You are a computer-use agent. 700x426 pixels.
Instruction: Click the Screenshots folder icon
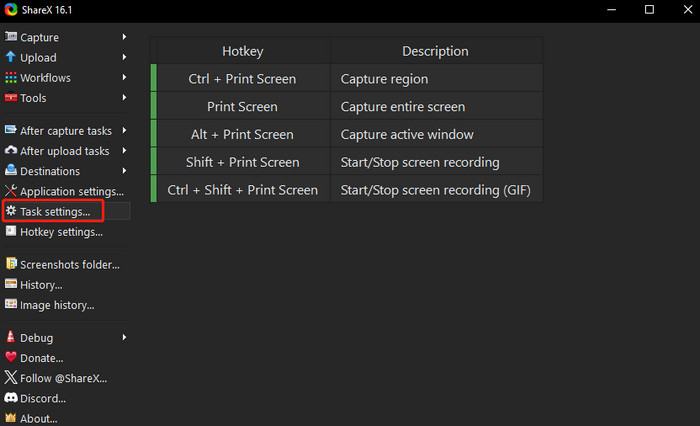(11, 264)
